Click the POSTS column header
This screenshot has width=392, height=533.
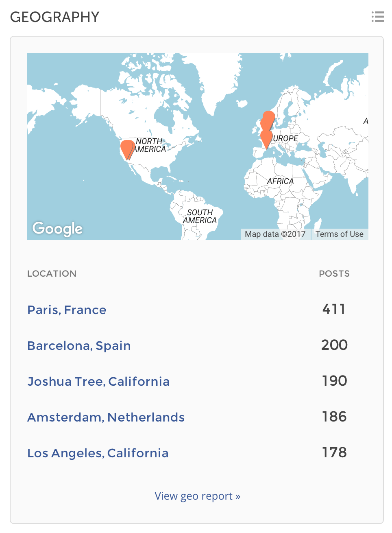click(334, 273)
